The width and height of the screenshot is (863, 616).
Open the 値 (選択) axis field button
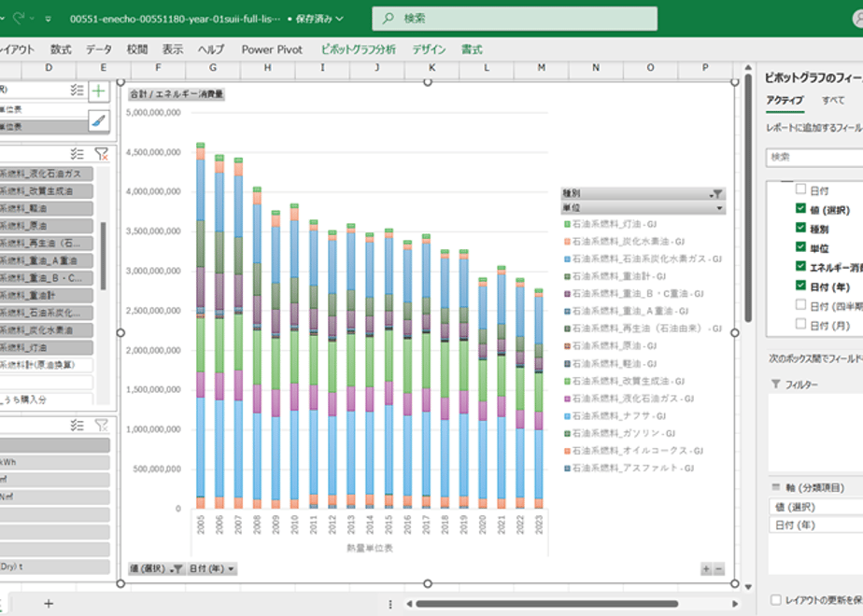click(156, 568)
